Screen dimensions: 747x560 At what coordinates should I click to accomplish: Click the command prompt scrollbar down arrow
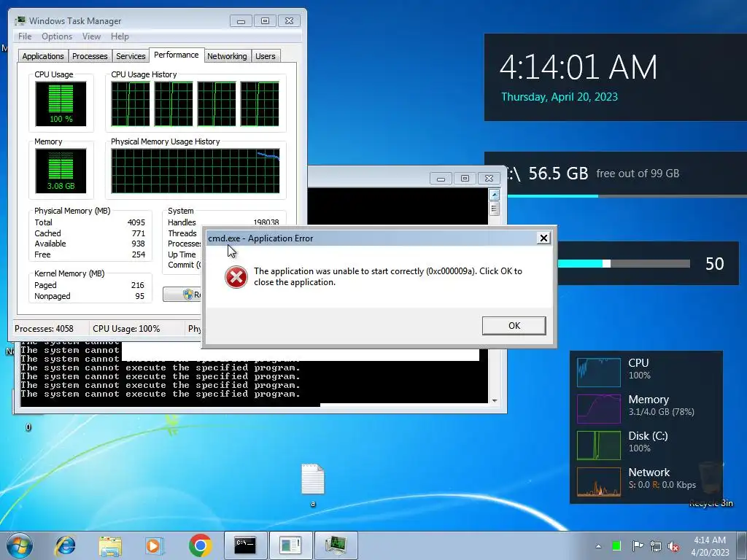pyautogui.click(x=494, y=401)
